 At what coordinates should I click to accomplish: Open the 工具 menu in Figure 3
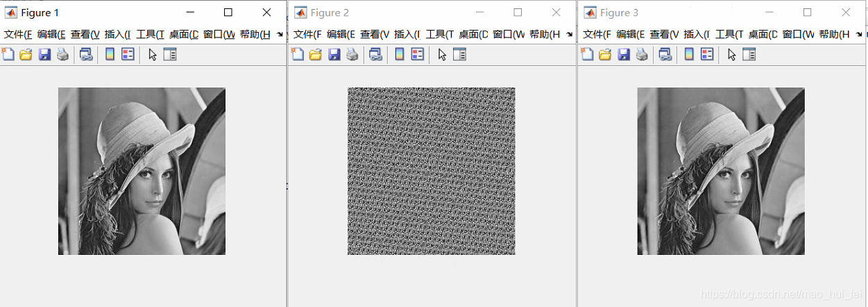[x=729, y=35]
